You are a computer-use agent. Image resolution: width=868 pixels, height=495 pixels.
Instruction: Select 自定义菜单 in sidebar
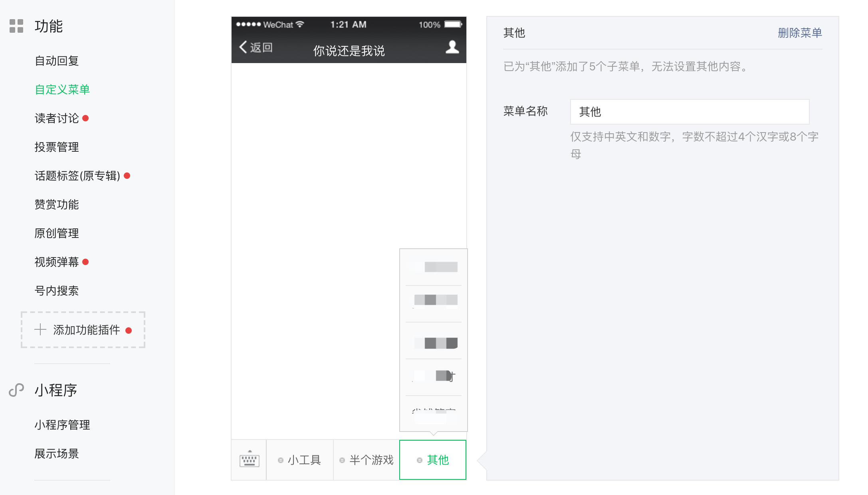coord(62,89)
